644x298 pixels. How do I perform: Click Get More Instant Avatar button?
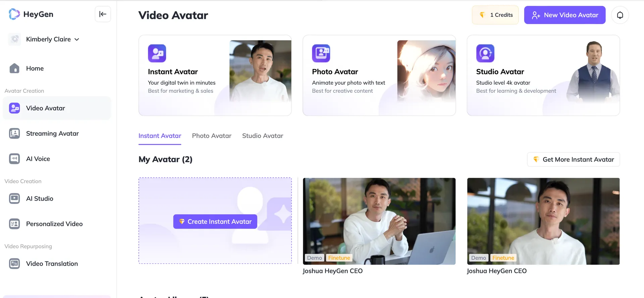pos(573,160)
